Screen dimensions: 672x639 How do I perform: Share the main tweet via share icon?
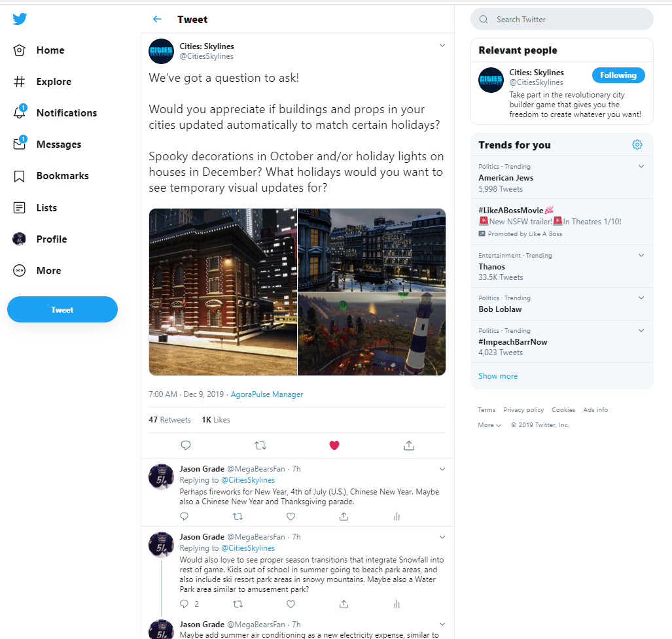coord(409,445)
